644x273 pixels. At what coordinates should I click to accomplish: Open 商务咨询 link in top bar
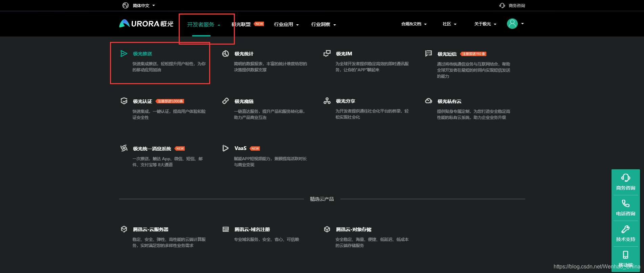(x=517, y=6)
